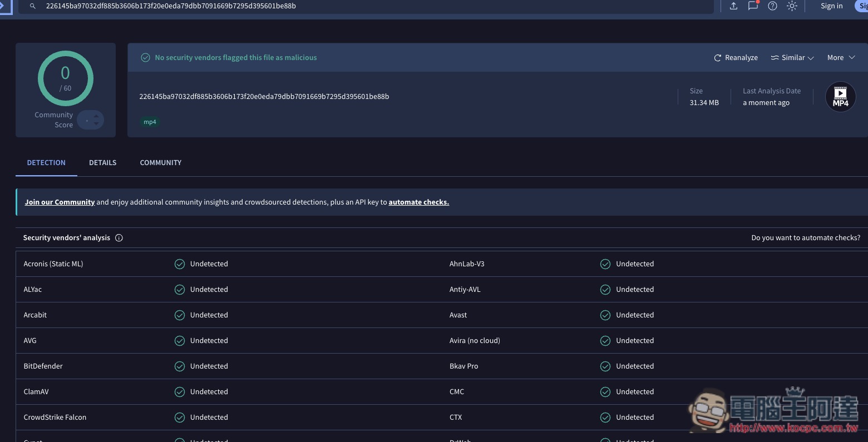The height and width of the screenshot is (442, 868).
Task: Click the 'Security vendors' analysis' heading
Action: click(67, 238)
